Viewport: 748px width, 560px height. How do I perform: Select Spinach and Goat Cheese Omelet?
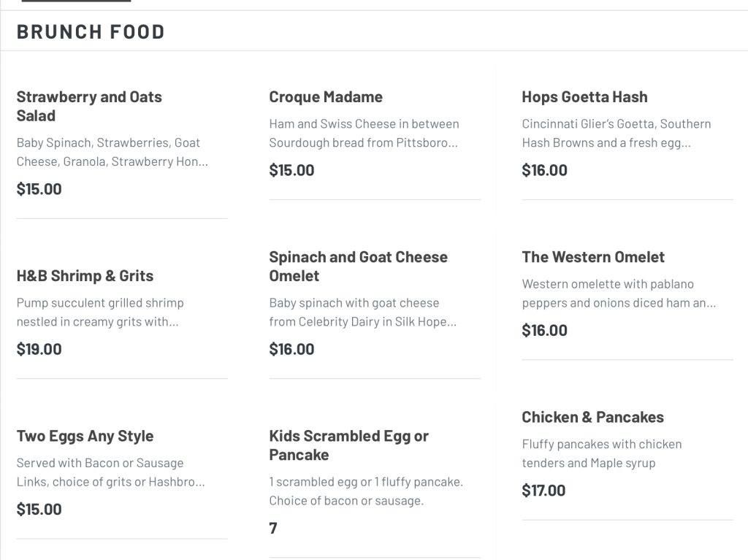358,266
